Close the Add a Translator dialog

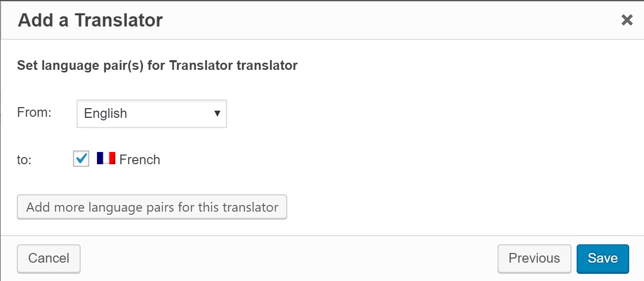point(627,20)
